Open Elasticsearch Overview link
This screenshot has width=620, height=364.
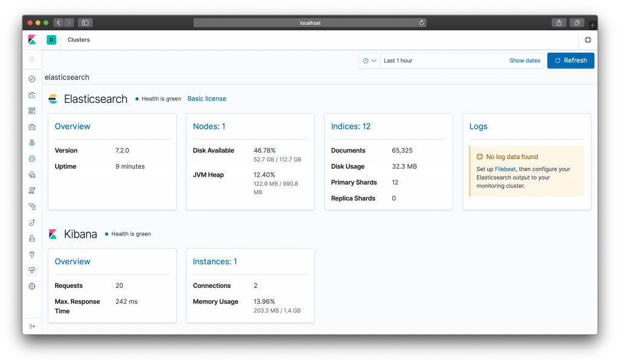(73, 126)
